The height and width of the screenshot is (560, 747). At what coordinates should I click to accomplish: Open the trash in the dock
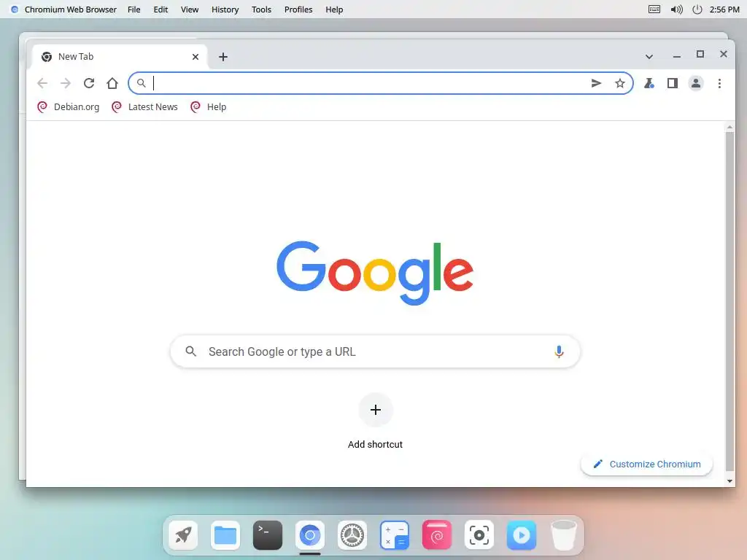(564, 535)
